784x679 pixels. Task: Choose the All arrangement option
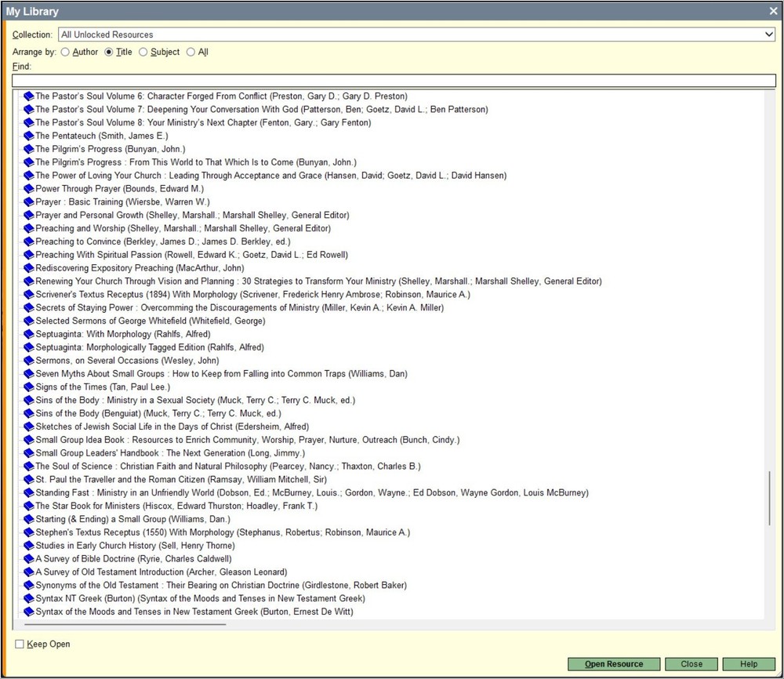coord(191,52)
